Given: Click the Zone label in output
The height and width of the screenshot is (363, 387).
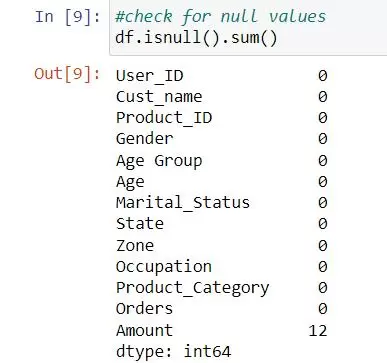Looking at the screenshot, I should 135,246.
